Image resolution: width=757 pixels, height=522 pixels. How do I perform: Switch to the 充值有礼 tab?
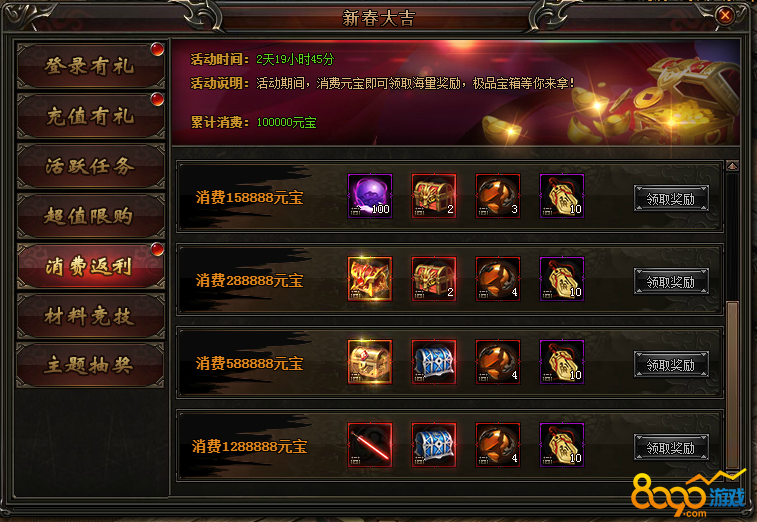90,116
